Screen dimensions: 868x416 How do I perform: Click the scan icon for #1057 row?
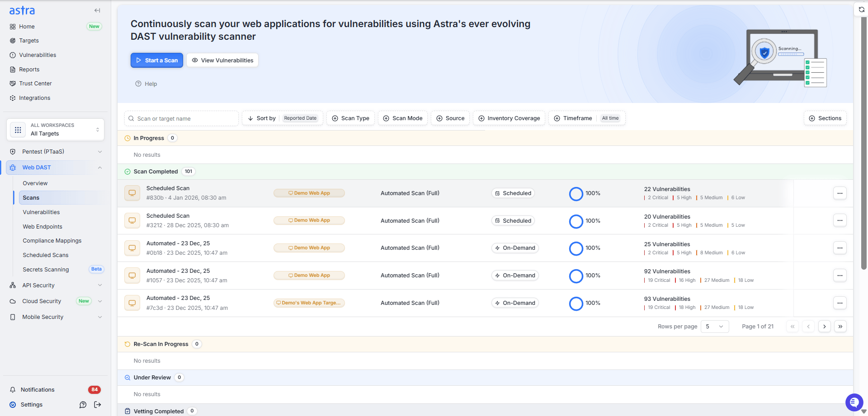coord(132,276)
